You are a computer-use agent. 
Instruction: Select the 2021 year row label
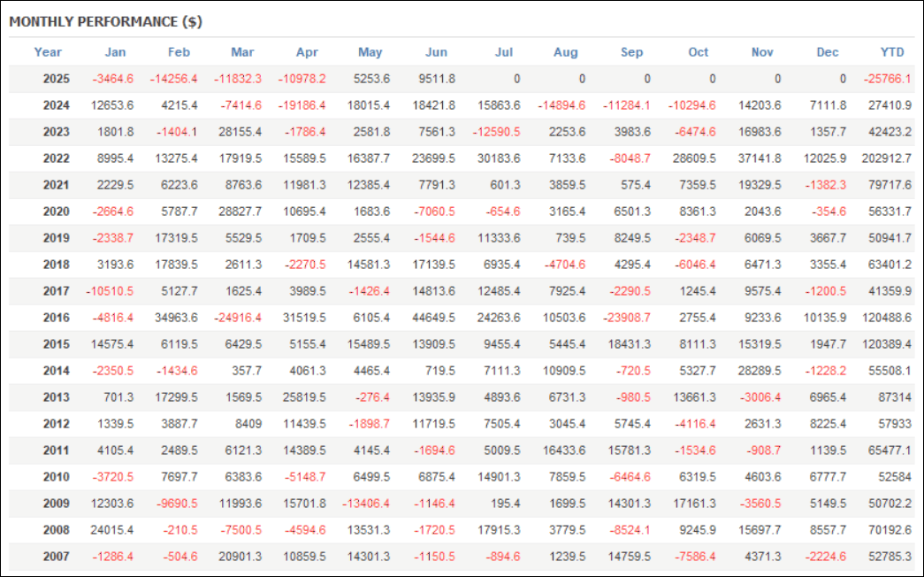click(56, 185)
